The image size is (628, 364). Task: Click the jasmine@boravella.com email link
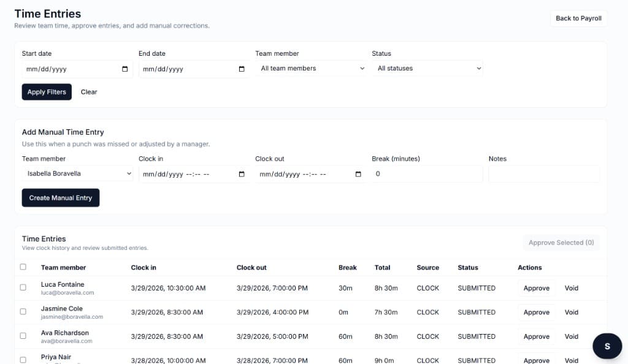click(72, 317)
